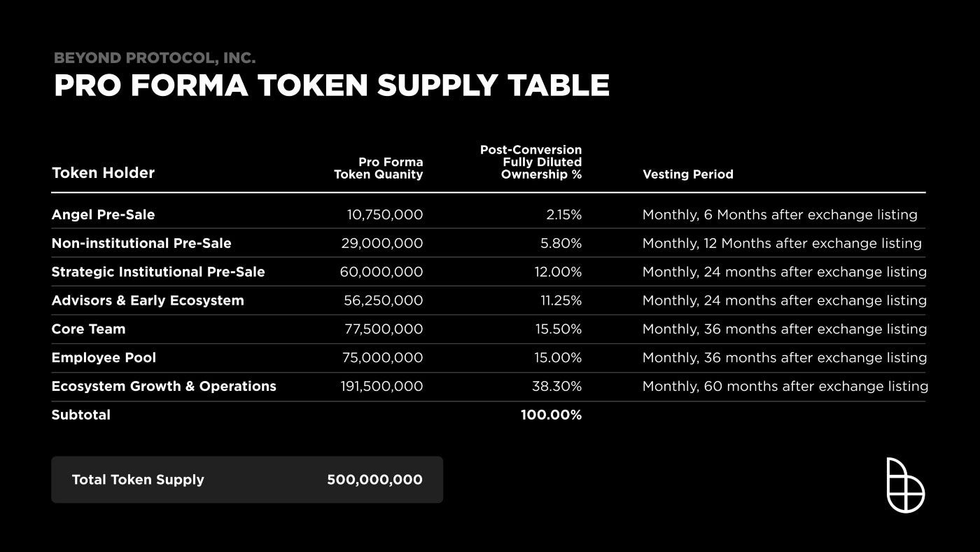
Task: Select the Angel Pre-Sale row label
Action: 103,215
